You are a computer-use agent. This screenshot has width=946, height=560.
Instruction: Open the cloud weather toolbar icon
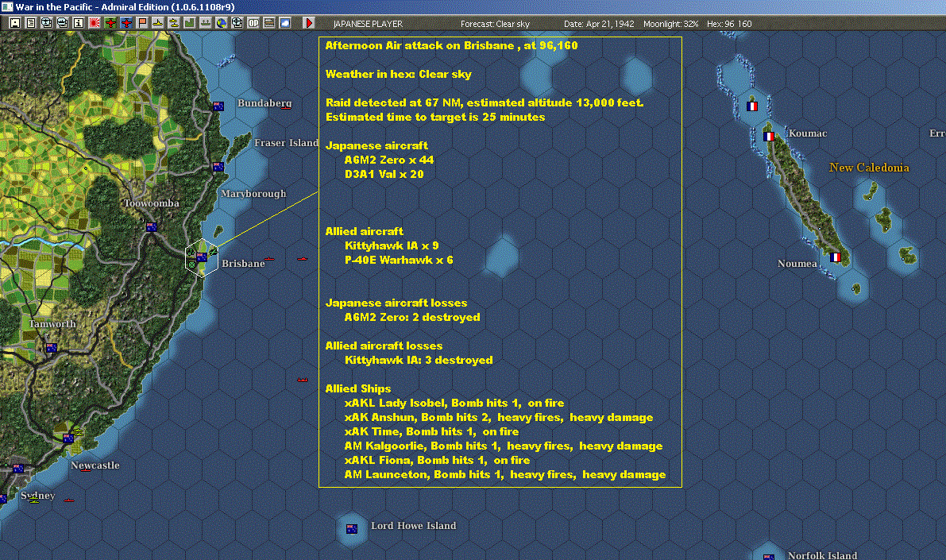(x=285, y=23)
